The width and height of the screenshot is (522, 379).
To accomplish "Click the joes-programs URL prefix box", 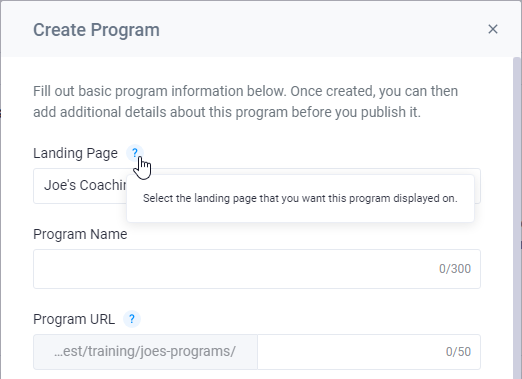I will click(145, 352).
